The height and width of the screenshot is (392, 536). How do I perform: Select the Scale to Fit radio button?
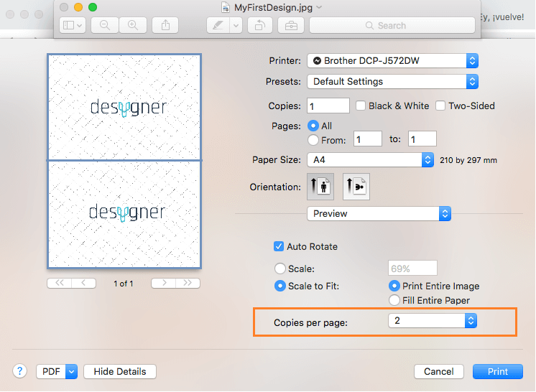tap(280, 286)
